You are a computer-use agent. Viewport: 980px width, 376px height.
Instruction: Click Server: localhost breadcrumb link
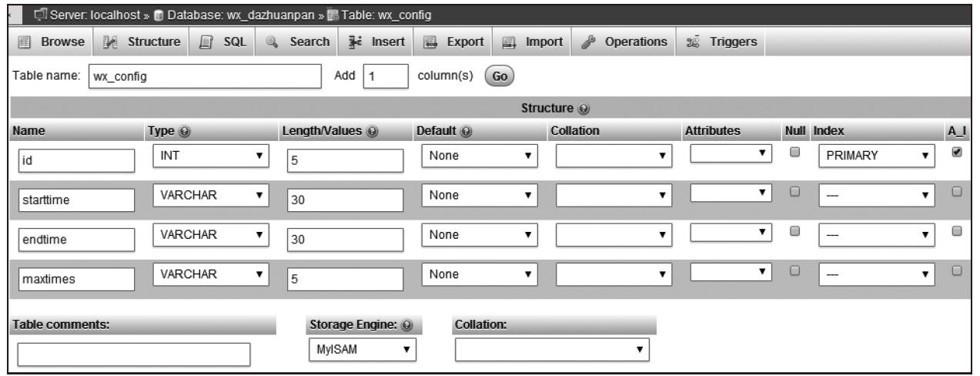point(95,15)
